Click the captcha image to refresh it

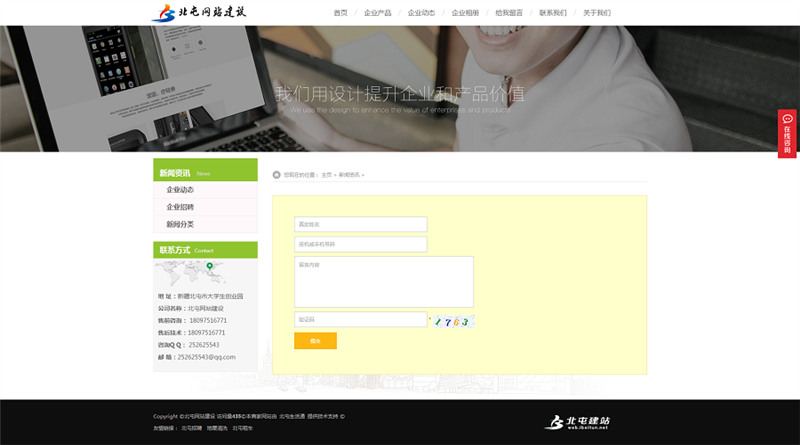[x=453, y=321]
